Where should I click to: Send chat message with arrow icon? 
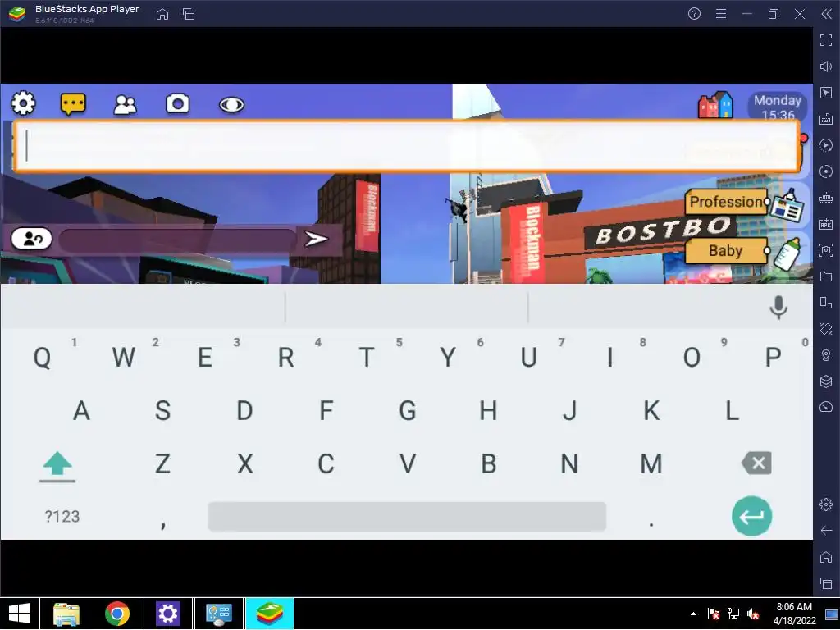point(316,239)
